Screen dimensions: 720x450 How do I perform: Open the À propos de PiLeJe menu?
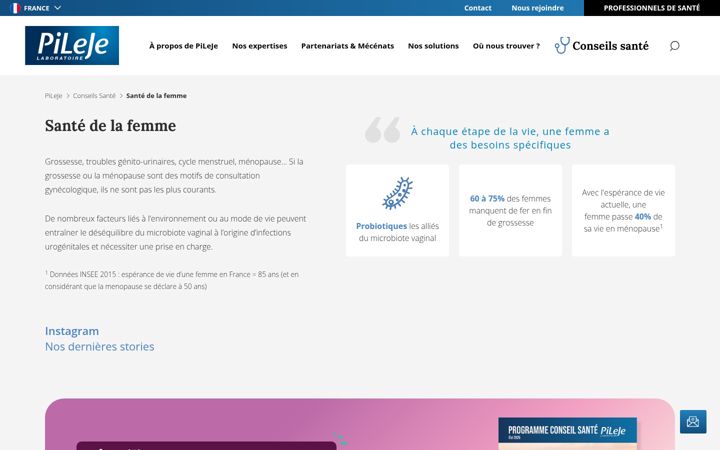183,46
